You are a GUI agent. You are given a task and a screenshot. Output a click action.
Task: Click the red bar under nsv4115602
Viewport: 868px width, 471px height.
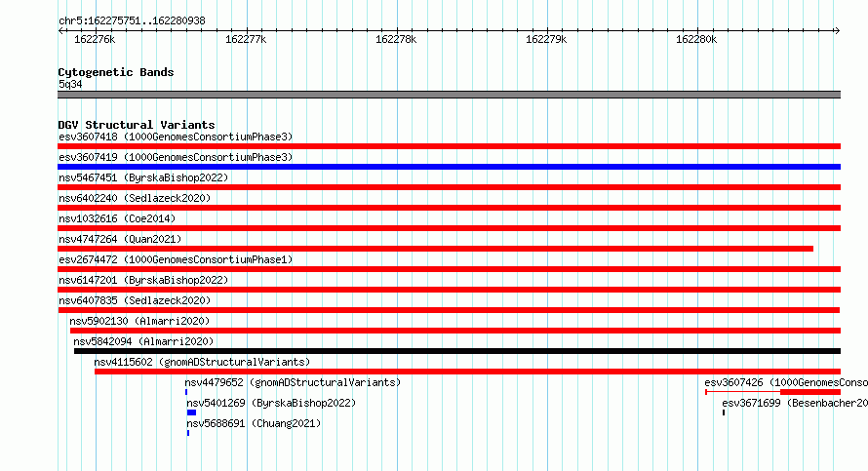coord(468,372)
